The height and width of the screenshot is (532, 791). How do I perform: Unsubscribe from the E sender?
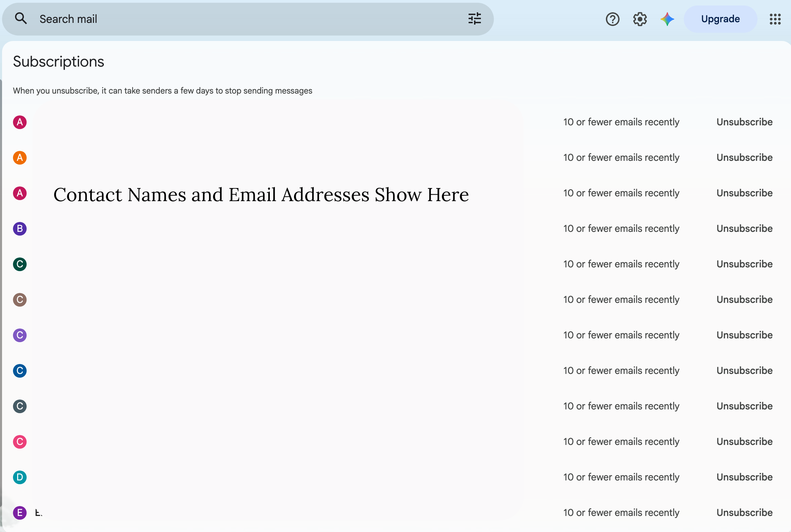[x=745, y=513]
